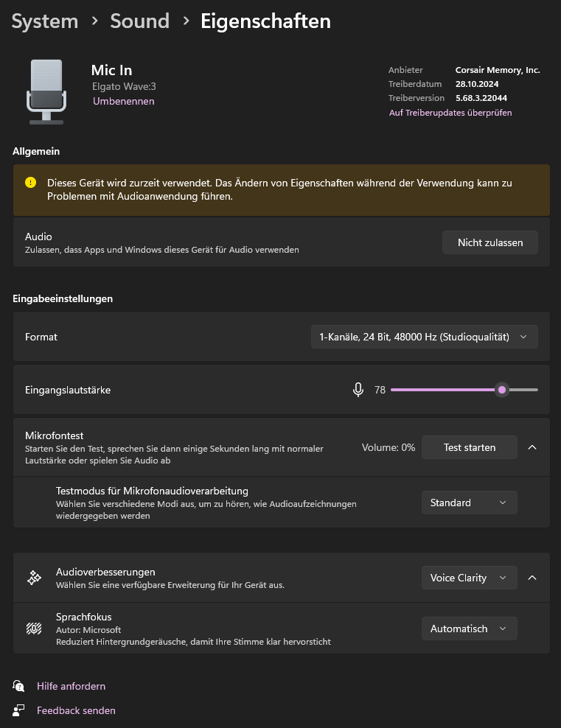Screen dimensions: 561x728
Task: Click the Sprachfokus icon
Action: point(34,629)
